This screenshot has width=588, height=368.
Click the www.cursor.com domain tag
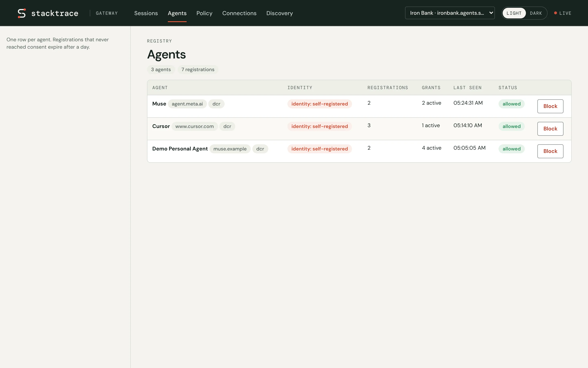point(194,126)
